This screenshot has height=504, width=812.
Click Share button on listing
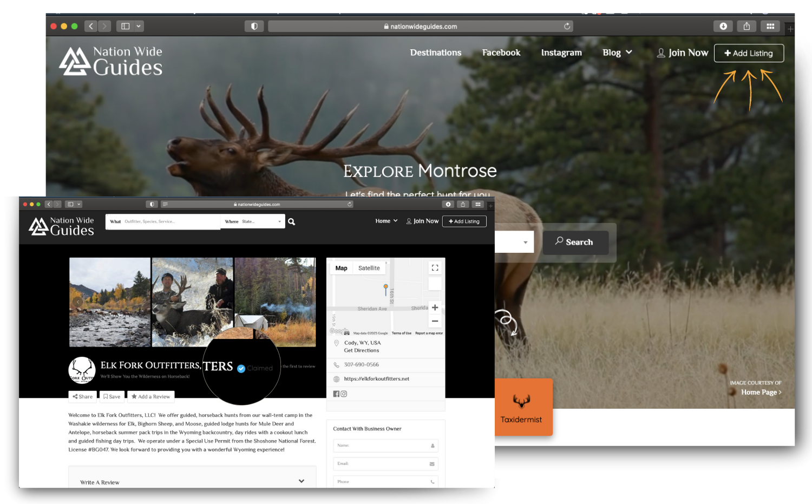click(x=83, y=396)
